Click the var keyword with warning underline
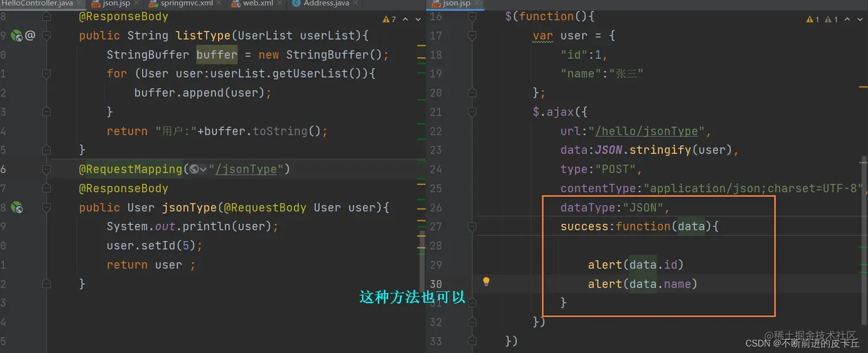 543,36
